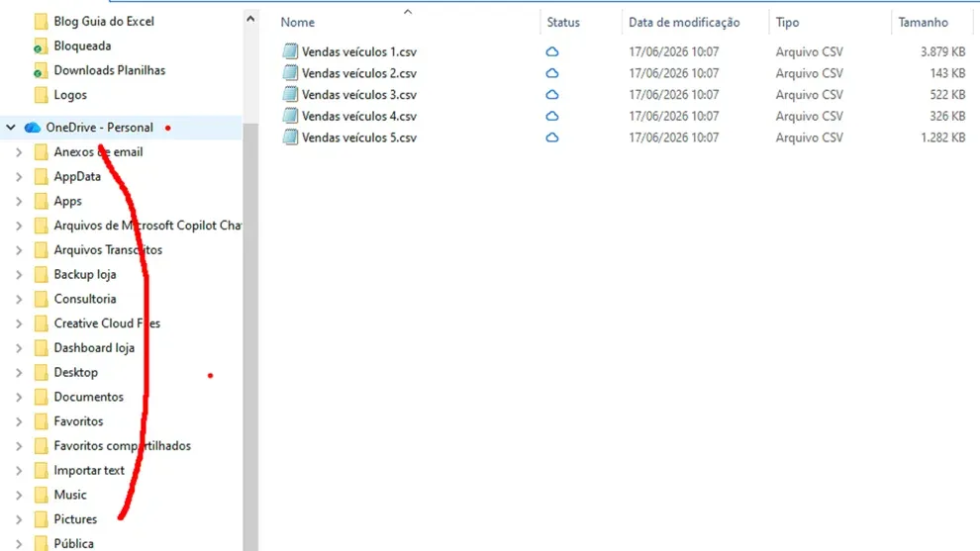Click the Desktop folder icon
The image size is (980, 551).
tap(42, 373)
